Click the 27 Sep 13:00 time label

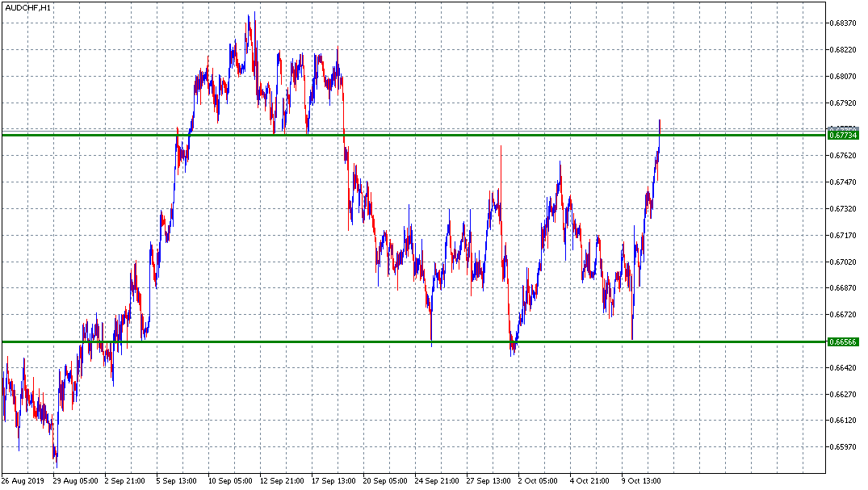click(x=489, y=480)
